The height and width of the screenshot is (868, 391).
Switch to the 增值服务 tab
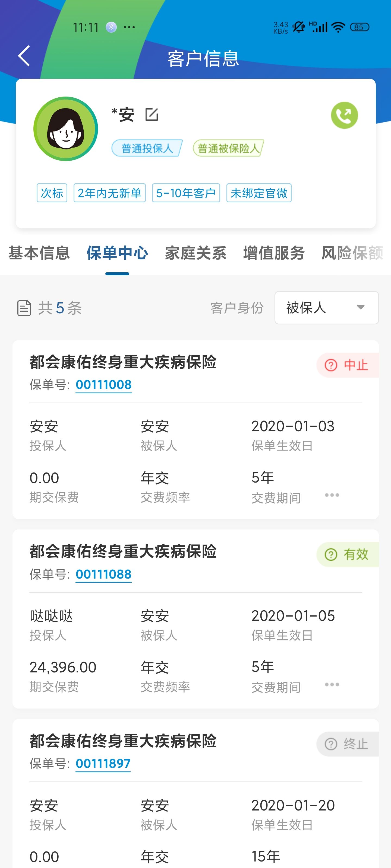pyautogui.click(x=274, y=253)
